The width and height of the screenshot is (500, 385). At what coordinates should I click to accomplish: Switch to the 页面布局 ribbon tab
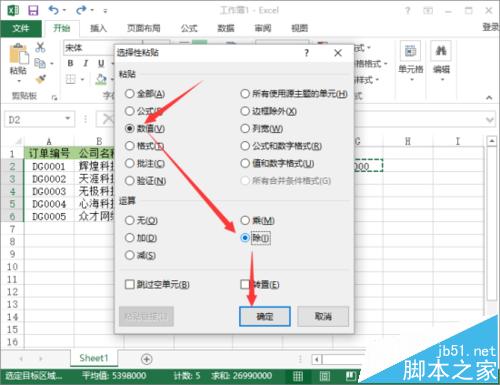(x=144, y=28)
